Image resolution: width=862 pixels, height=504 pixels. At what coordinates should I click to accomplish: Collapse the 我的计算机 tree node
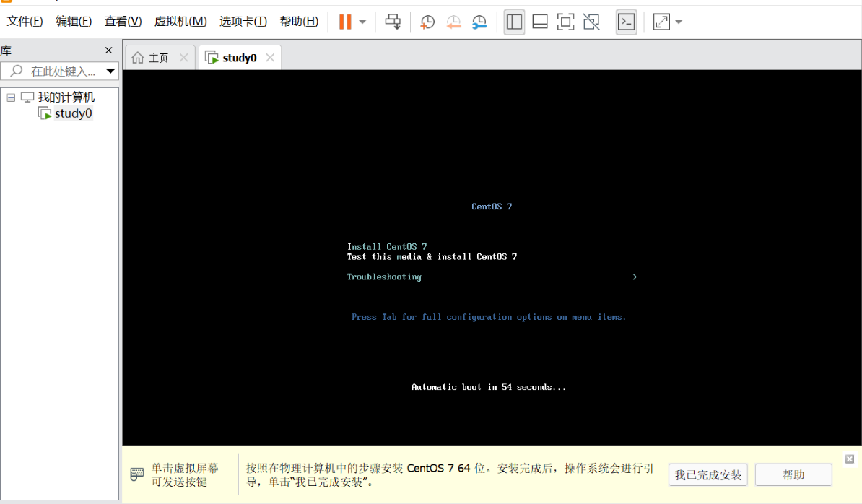[x=11, y=97]
